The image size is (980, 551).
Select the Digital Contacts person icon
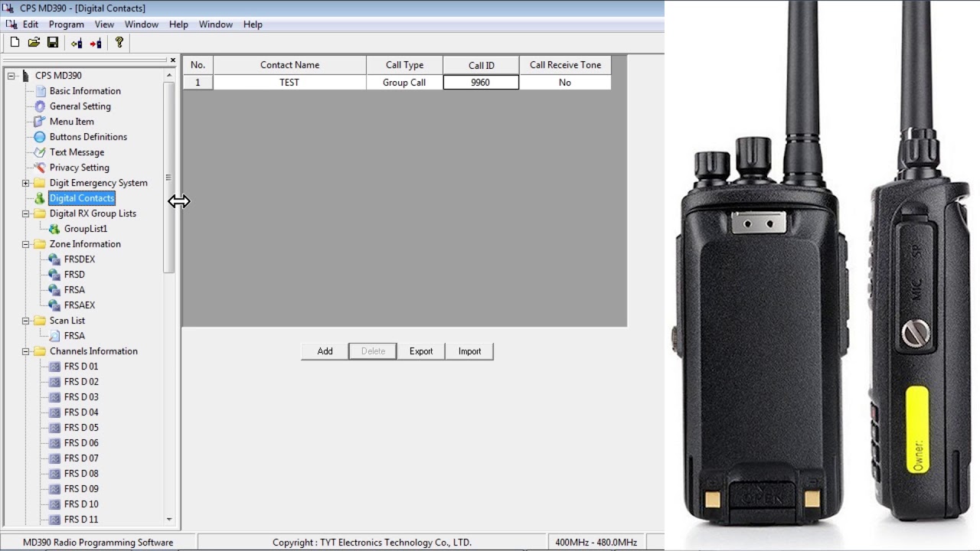40,198
